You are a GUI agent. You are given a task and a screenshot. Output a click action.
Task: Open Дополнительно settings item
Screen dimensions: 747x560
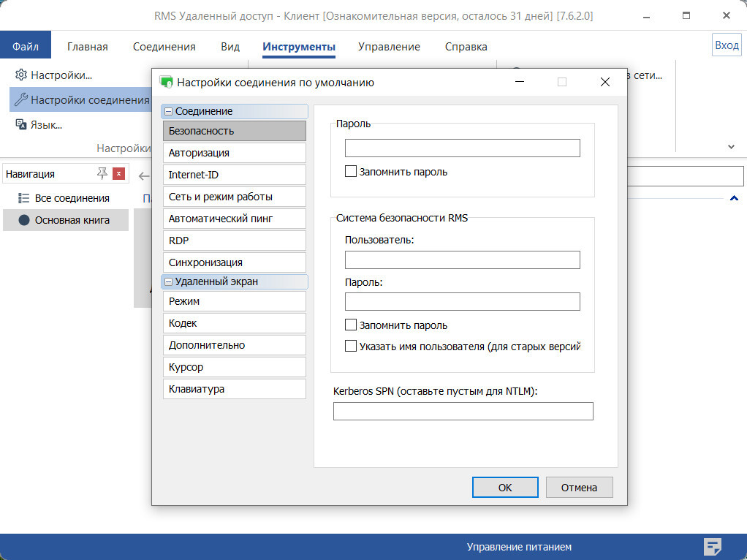(x=235, y=344)
